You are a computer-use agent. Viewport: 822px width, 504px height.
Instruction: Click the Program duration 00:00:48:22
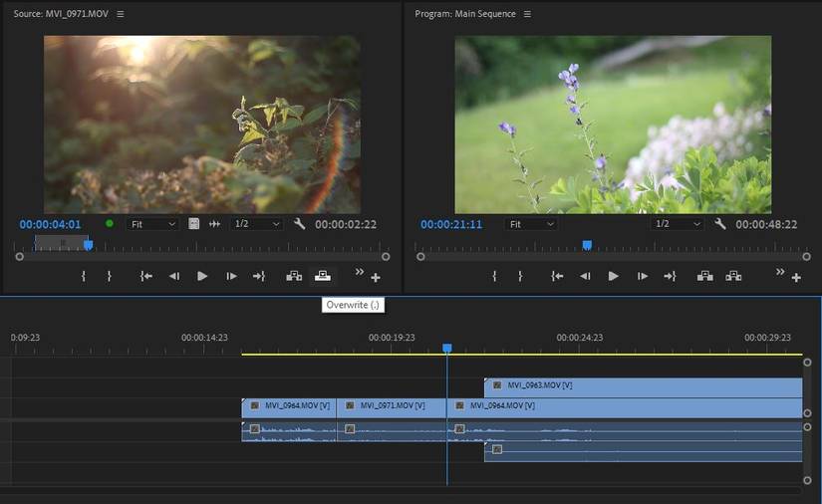point(766,224)
